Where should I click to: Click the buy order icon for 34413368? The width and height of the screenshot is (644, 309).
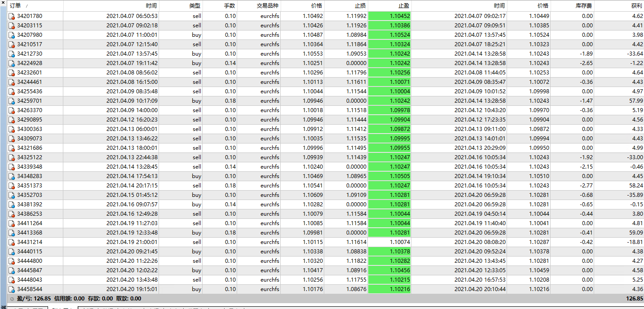point(12,233)
